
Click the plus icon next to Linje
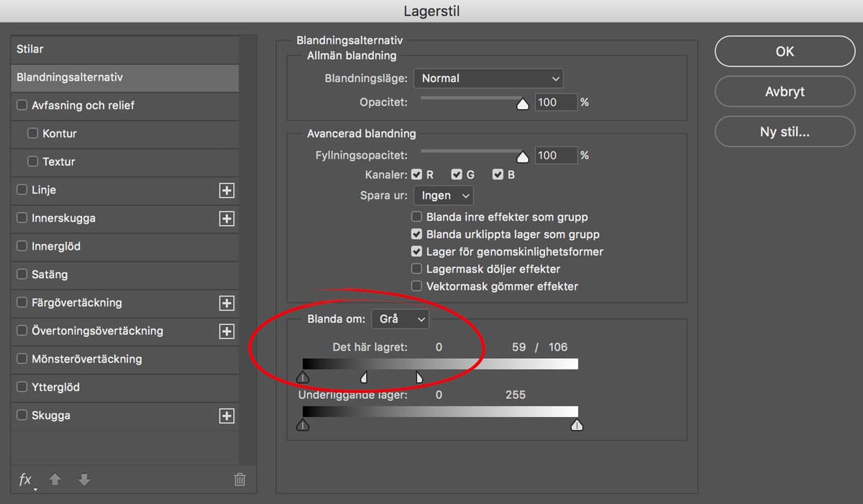coord(227,191)
